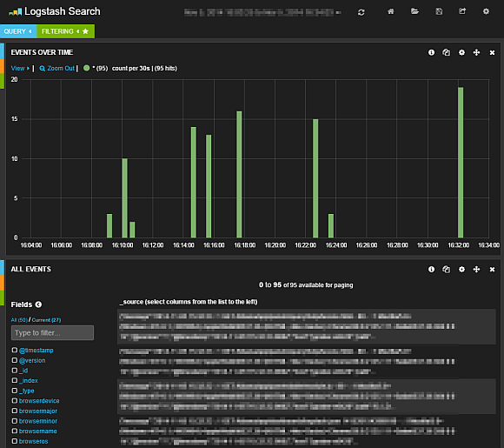This screenshot has width=504, height=448.
Task: Check the browserdevice field checkbox
Action: [15, 401]
